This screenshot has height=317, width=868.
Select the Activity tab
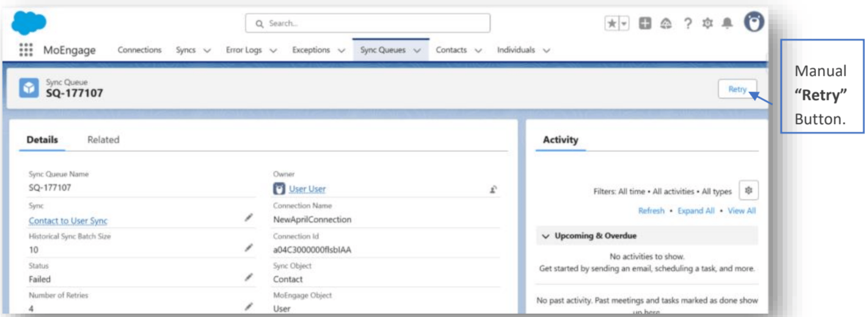[560, 140]
